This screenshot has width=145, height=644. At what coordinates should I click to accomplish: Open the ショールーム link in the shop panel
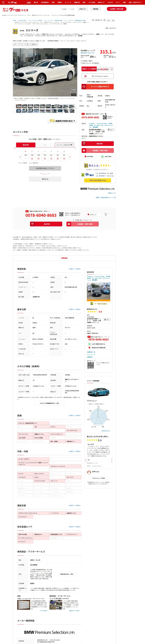tap(91, 355)
